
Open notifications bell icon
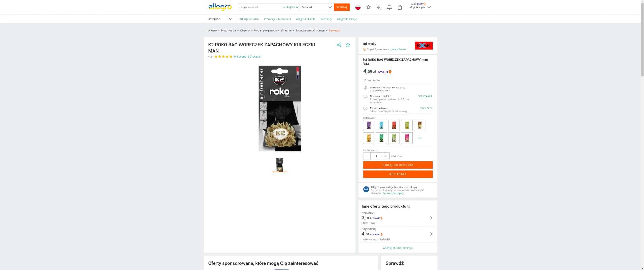(x=389, y=7)
